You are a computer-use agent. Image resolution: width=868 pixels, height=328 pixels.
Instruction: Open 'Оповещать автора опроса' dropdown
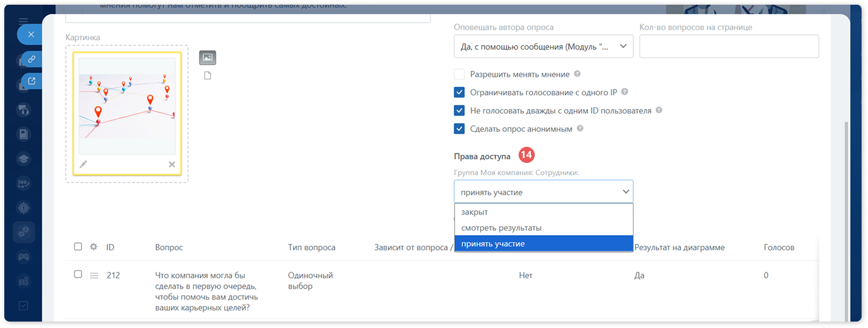click(543, 47)
